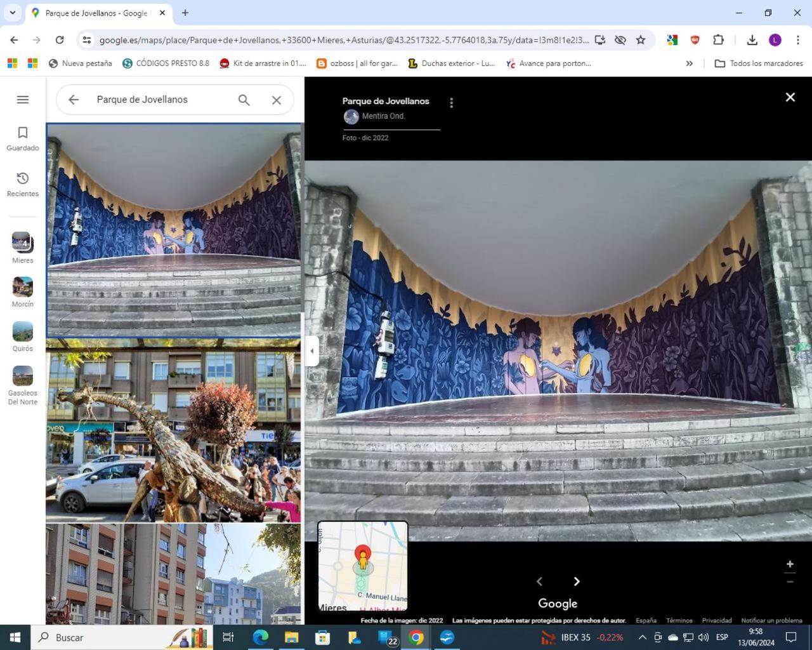Open the Google Maps hamburger menu

(23, 100)
